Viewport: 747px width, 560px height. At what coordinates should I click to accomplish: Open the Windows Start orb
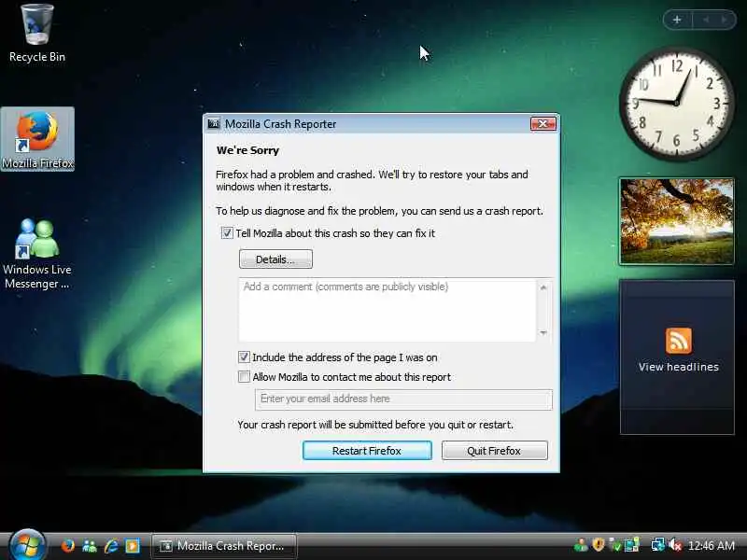(x=27, y=545)
